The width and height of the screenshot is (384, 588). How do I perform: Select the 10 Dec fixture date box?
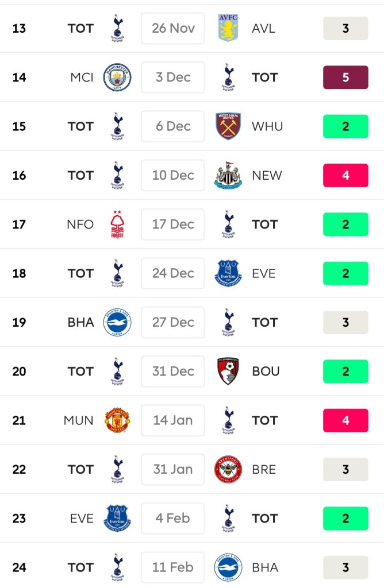tap(173, 175)
